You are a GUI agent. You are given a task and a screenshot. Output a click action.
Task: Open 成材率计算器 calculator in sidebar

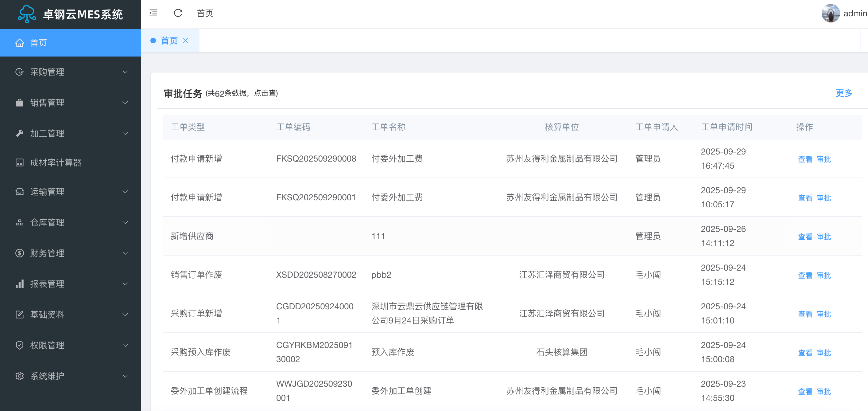[56, 162]
